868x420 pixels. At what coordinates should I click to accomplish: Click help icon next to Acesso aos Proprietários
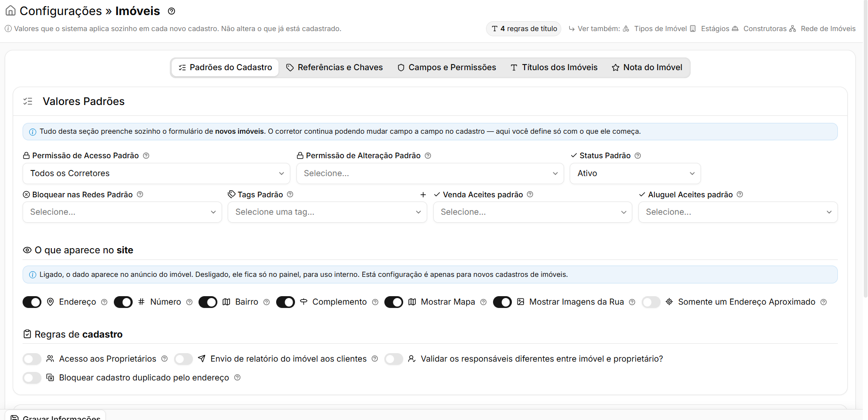(x=165, y=359)
